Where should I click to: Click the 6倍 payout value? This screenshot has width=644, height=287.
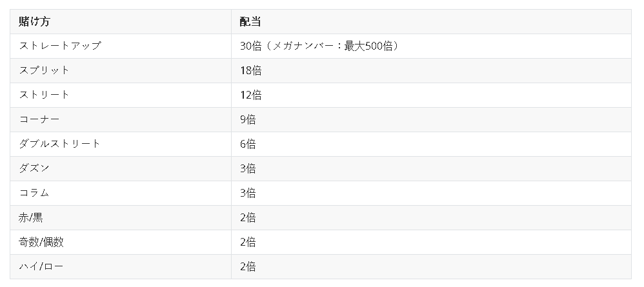pos(248,144)
